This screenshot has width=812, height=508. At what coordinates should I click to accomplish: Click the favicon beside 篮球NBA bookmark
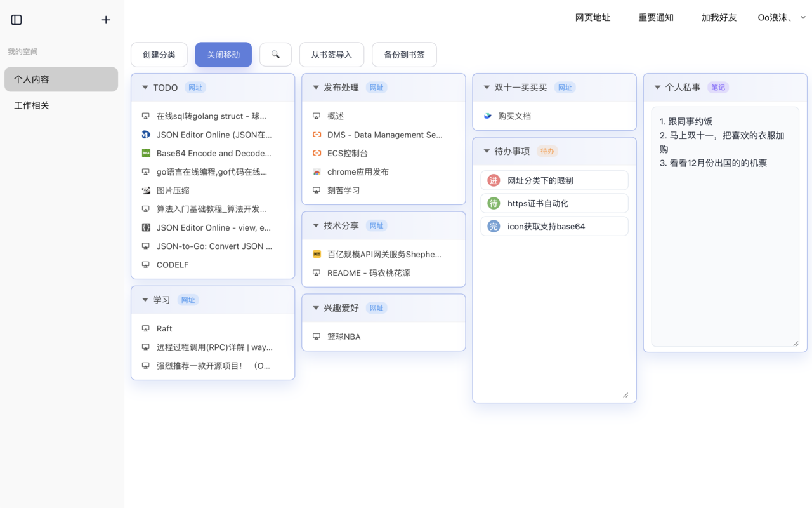pos(316,336)
